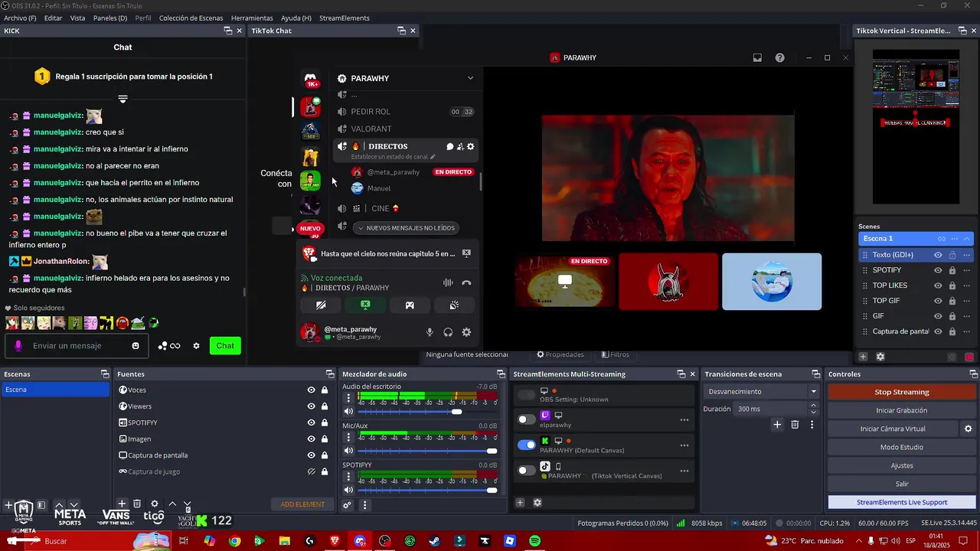Open Kick chat settings gear
980x551 pixels.
click(x=196, y=346)
